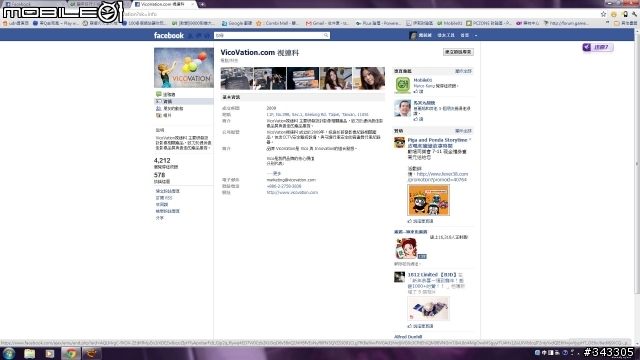This screenshot has height=360, width=640.
Task: Click the create ad button at top right of page
Action: click(x=458, y=52)
